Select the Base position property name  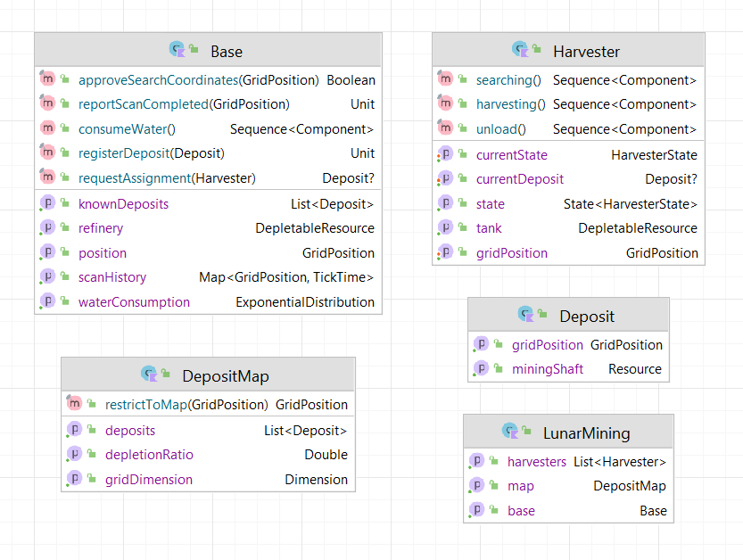(103, 253)
